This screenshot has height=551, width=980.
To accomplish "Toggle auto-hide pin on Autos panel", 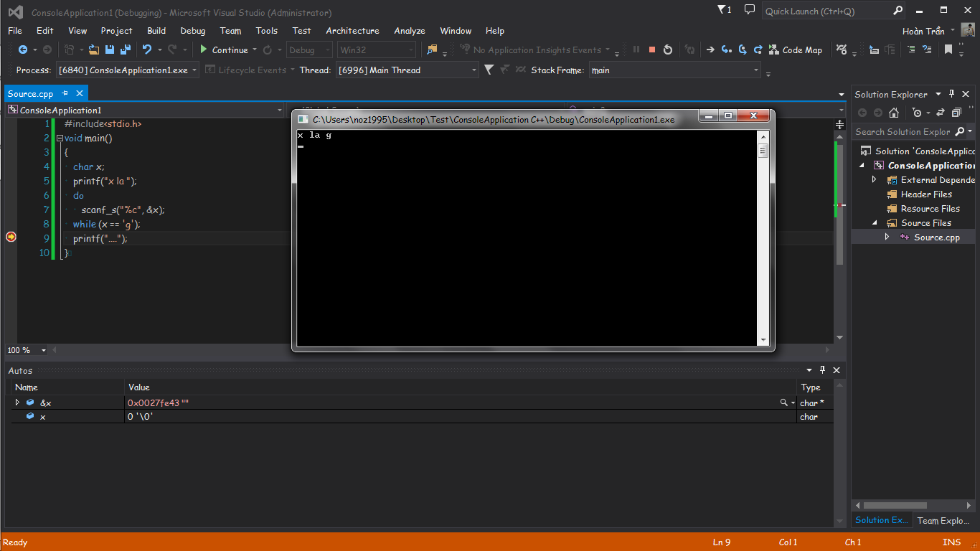I will click(x=822, y=370).
